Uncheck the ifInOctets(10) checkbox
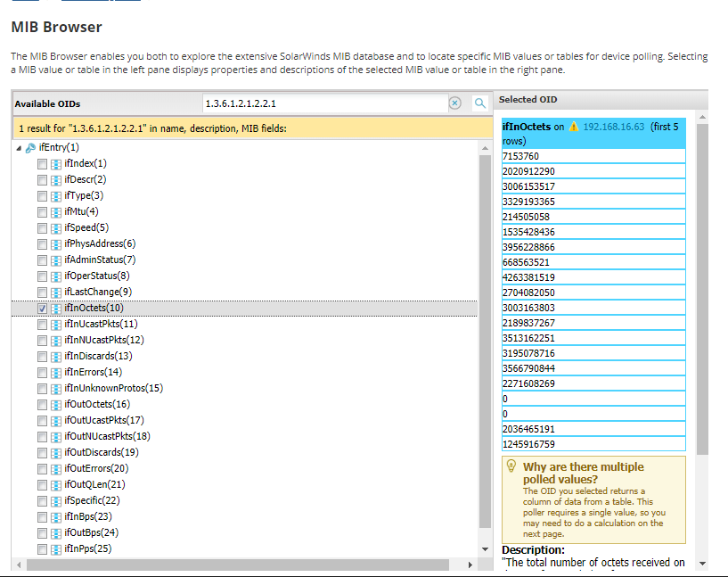 coord(42,309)
